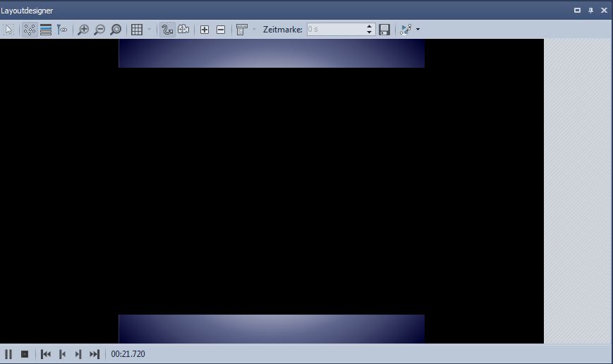Image resolution: width=613 pixels, height=364 pixels.
Task: Click the selection arrow tool
Action: point(9,30)
